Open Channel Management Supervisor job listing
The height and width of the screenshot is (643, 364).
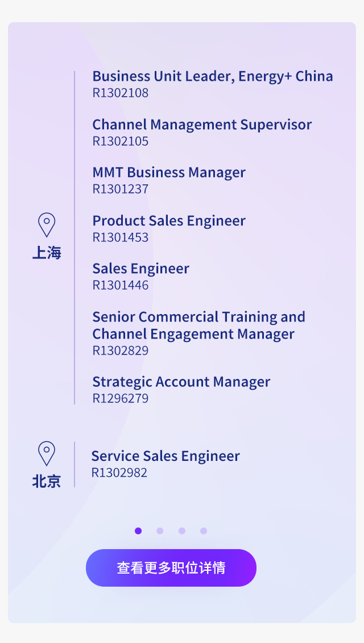202,125
